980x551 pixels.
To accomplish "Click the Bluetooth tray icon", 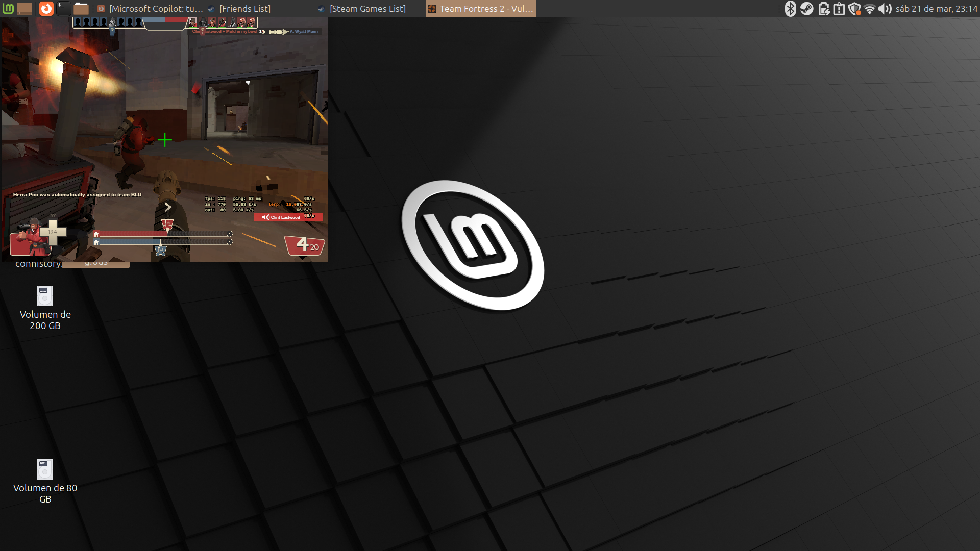I will click(x=790, y=8).
